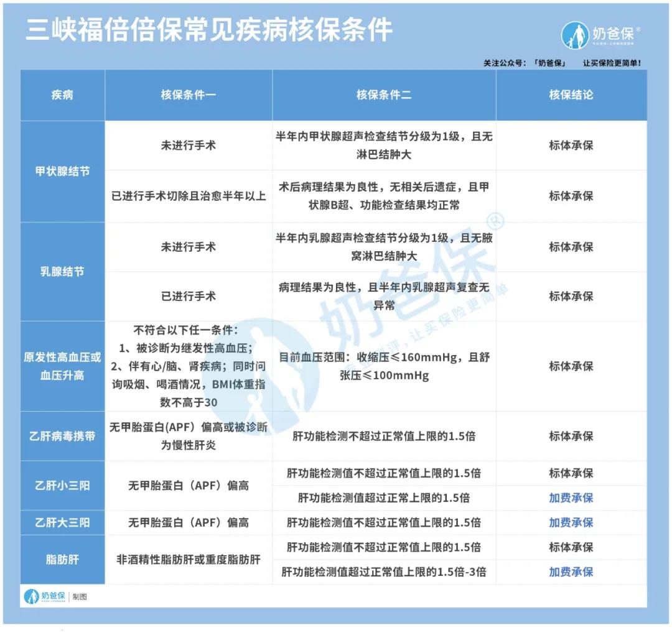Viewport: 672px width, 633px height.
Task: Click the 病理结果为良性，且半年内乳腺超声复查无异常 cell
Action: pyautogui.click(x=384, y=296)
